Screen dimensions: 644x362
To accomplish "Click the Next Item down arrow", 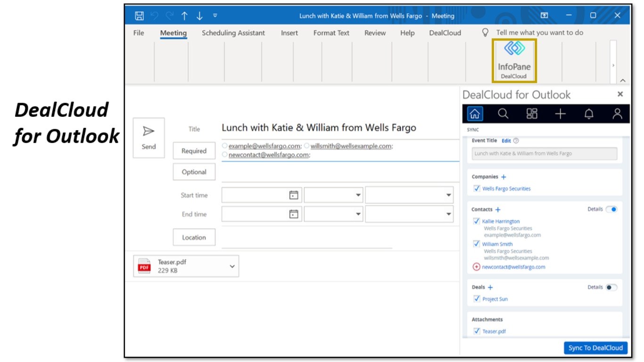I will pyautogui.click(x=199, y=16).
